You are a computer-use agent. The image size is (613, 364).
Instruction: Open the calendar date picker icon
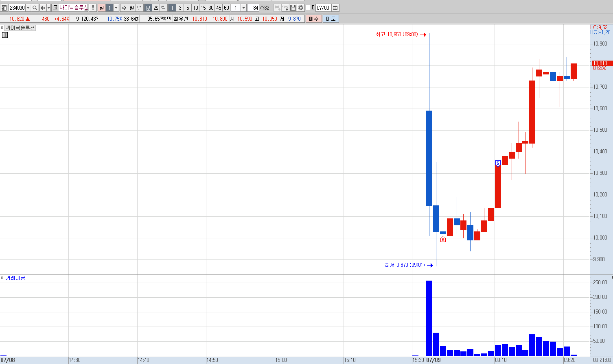tap(335, 8)
